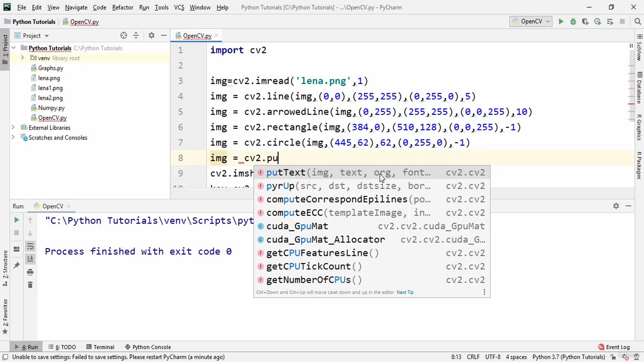Open Project panel settings gear

152,36
